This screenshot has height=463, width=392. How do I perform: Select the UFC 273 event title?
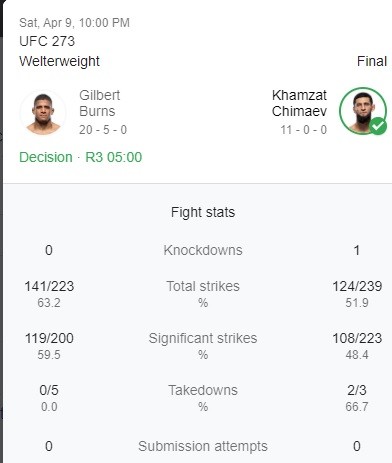click(x=47, y=41)
